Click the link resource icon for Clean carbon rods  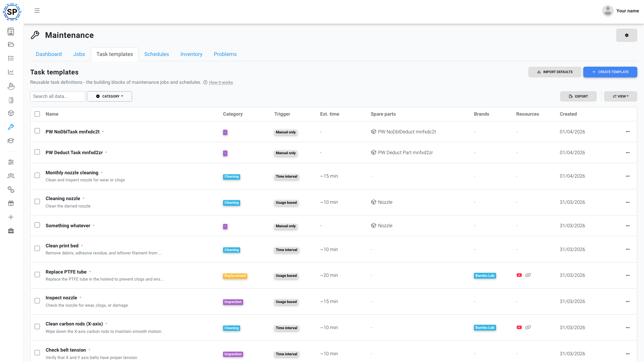coord(528,327)
